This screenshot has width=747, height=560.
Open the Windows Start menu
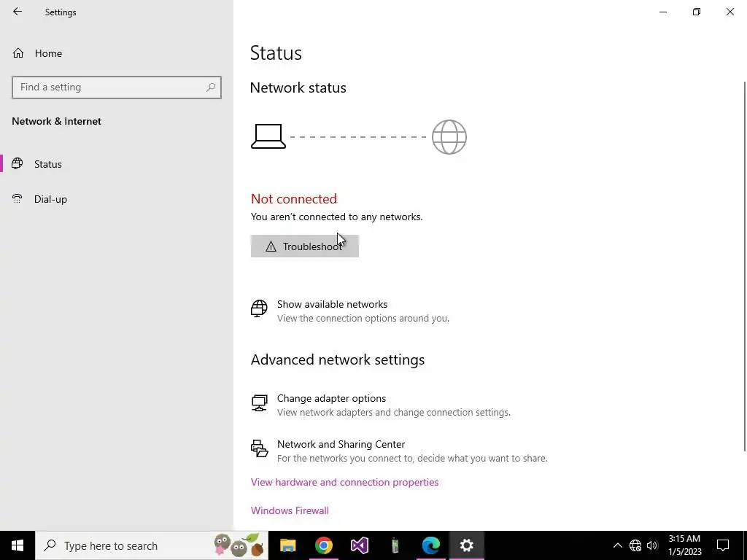click(18, 545)
